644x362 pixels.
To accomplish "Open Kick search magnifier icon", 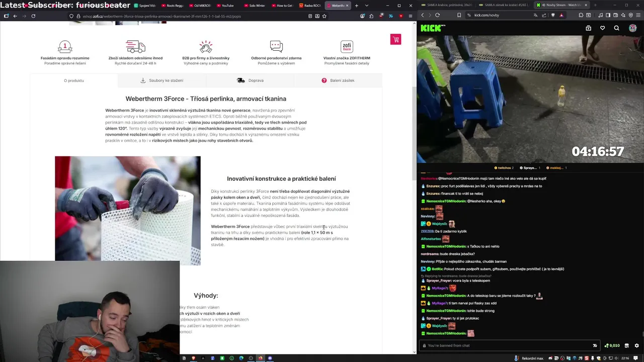I will 616,28.
